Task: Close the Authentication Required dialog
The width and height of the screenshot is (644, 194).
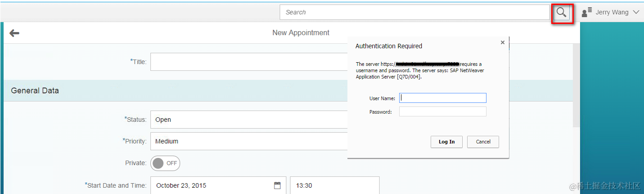Action: pyautogui.click(x=503, y=42)
